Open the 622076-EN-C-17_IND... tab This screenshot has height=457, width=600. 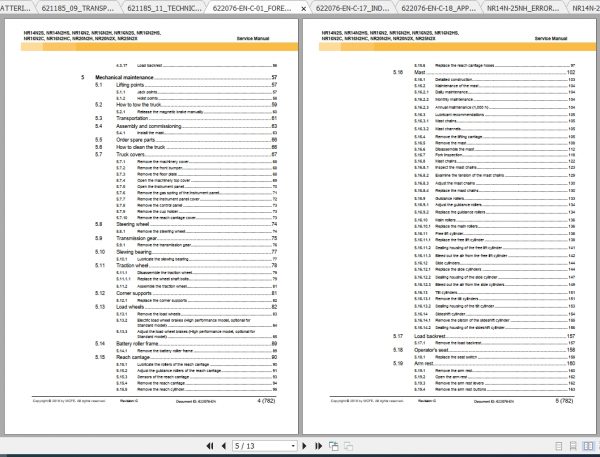click(352, 8)
